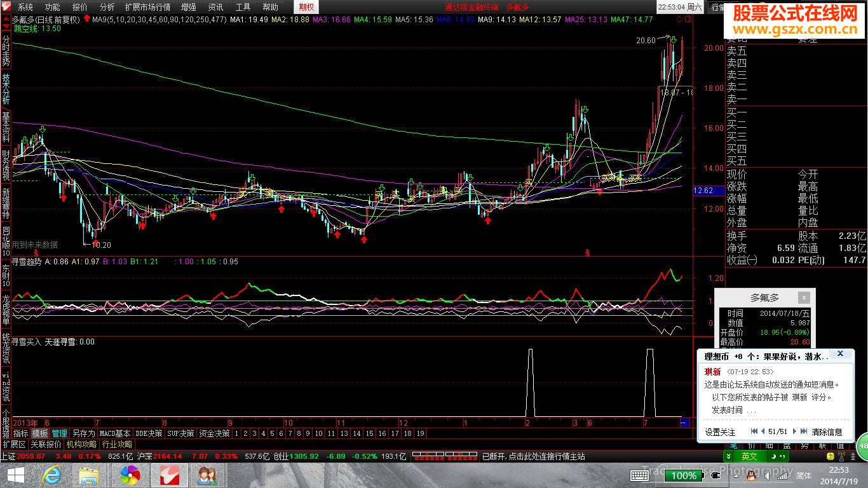Go to previous message in notification
The width and height of the screenshot is (868, 488).
[x=763, y=431]
